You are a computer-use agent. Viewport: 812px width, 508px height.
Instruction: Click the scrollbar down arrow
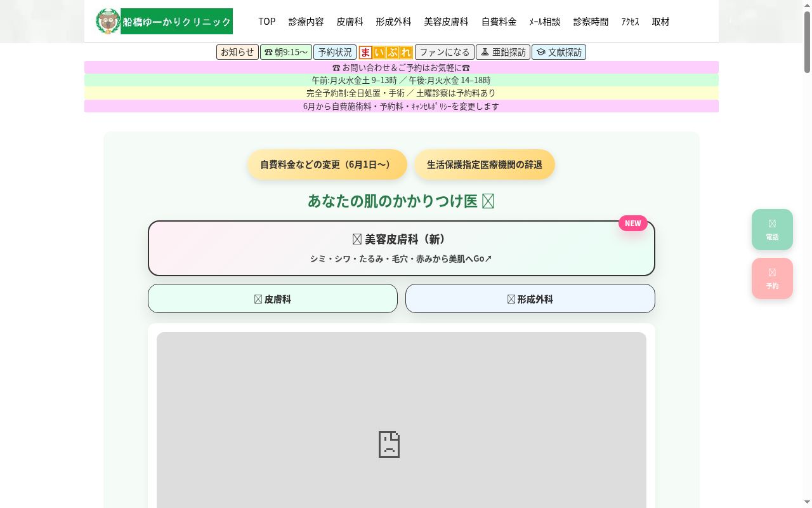coord(807,503)
